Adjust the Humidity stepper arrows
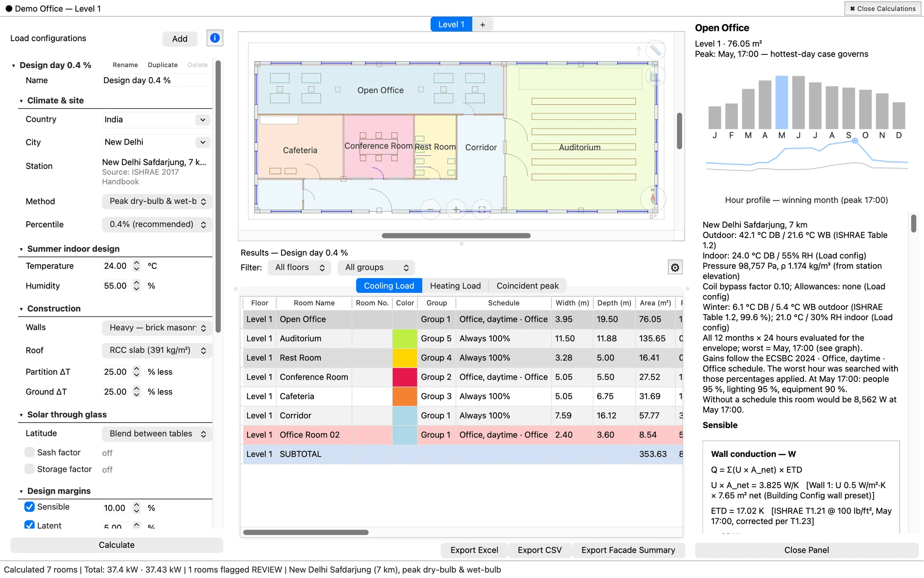The image size is (924, 578). point(136,286)
